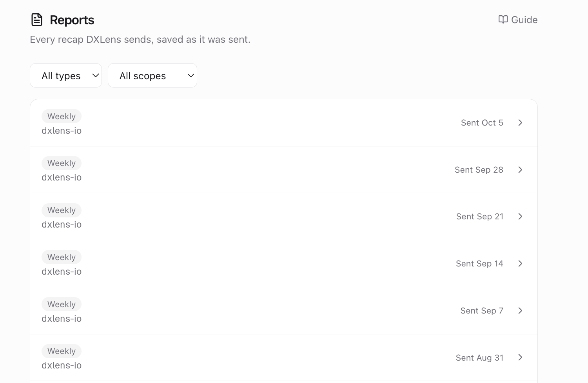Click the Reports document icon

pyautogui.click(x=37, y=20)
